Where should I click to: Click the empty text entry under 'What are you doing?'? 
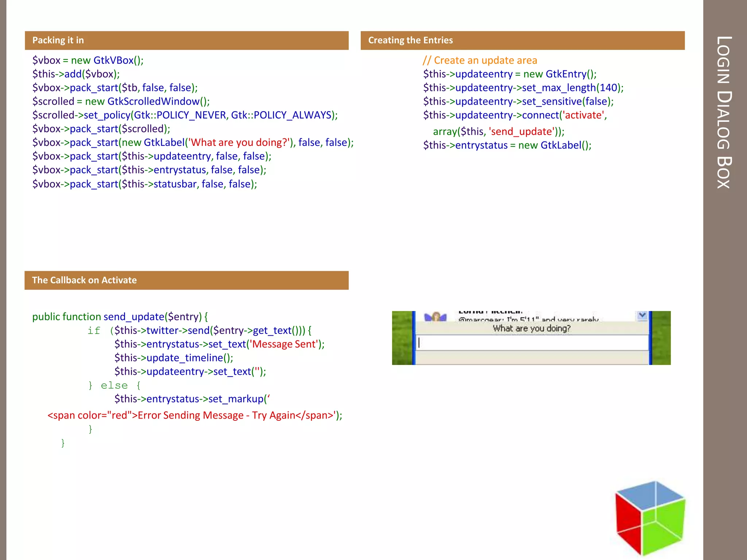tap(532, 343)
